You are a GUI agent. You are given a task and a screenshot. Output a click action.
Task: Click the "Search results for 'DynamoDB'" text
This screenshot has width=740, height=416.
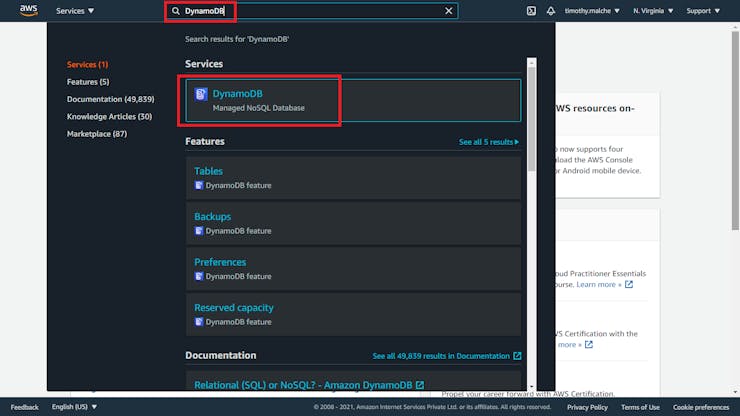coord(237,39)
